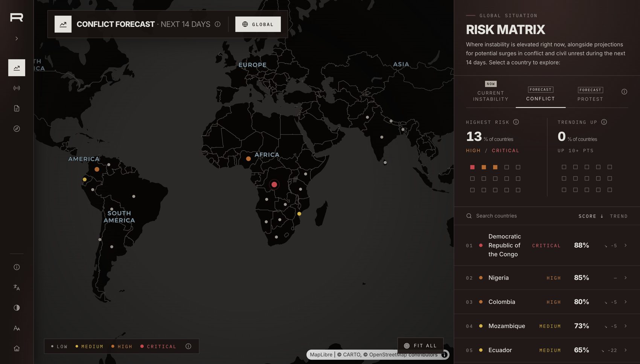Expand the Democratic Republic of the Congo row chevron
Screen dimensions: 640x364
626,245
